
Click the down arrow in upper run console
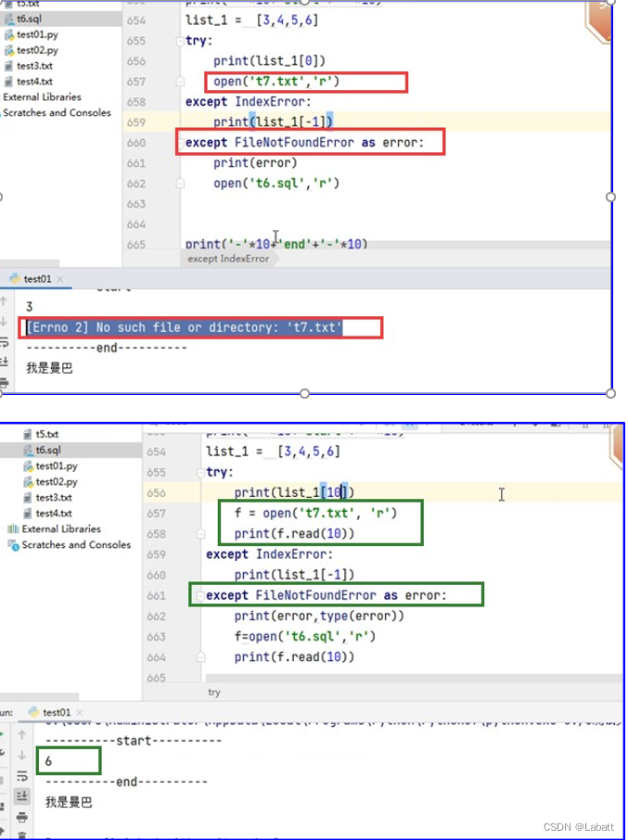tap(4, 321)
